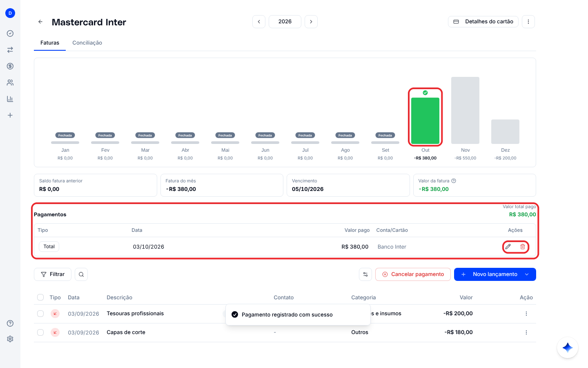Click the Tesouras profissionais description
Screen dimensions: 588x368
[135, 314]
